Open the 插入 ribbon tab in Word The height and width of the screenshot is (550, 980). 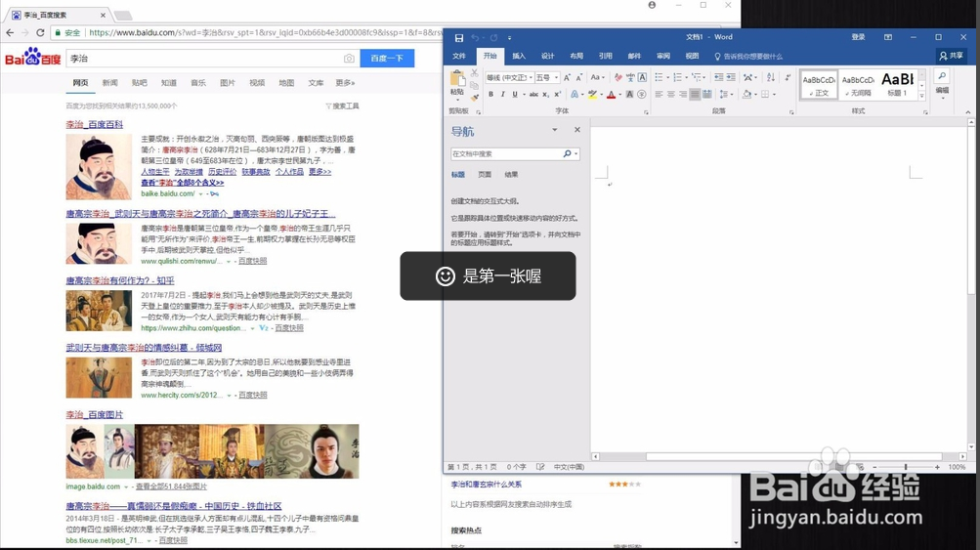tap(519, 56)
